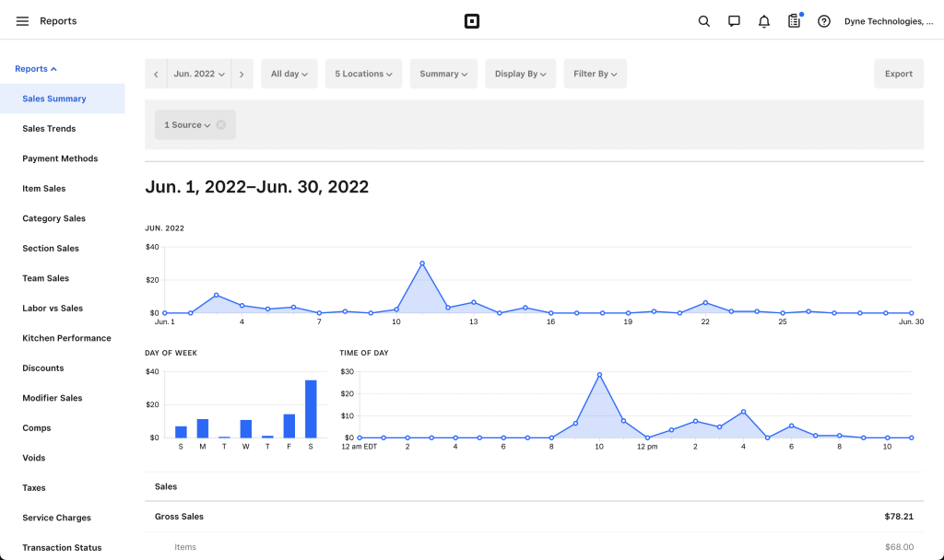This screenshot has height=560, width=944.
Task: Open the hamburger navigation menu
Action: [22, 21]
